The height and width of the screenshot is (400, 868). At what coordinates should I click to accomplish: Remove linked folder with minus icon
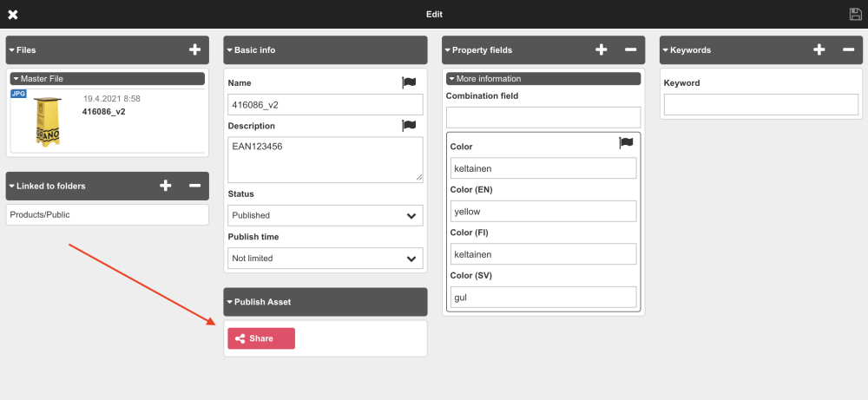pyautogui.click(x=194, y=185)
